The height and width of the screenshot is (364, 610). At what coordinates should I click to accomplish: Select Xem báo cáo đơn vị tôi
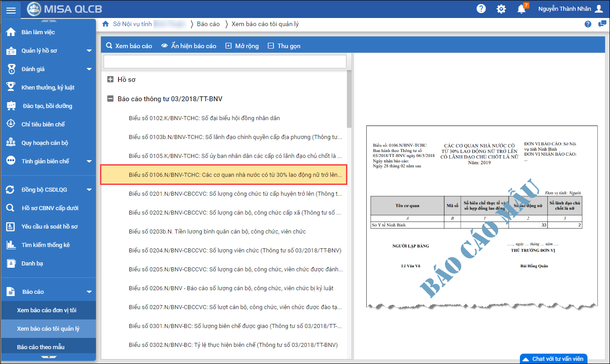click(x=47, y=310)
